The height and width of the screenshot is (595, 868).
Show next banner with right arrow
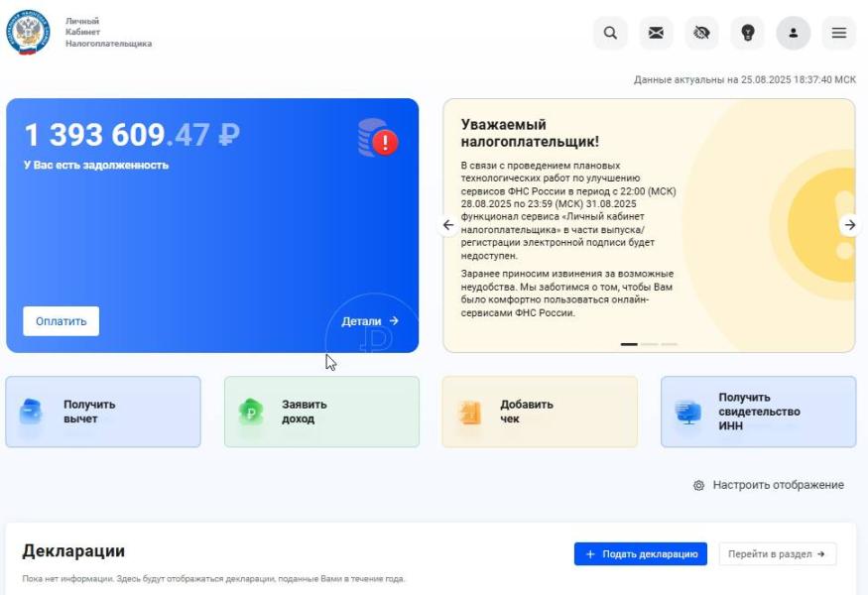coord(850,225)
